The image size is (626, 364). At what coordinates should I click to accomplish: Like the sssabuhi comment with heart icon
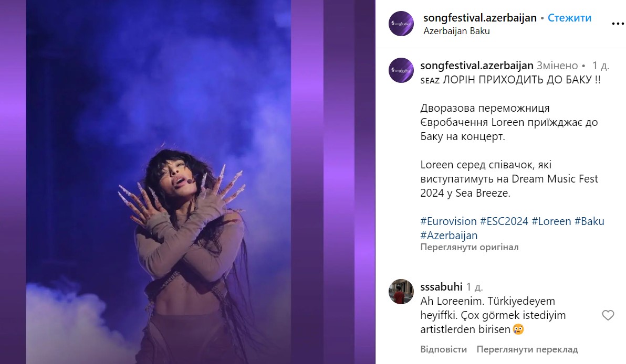(608, 315)
